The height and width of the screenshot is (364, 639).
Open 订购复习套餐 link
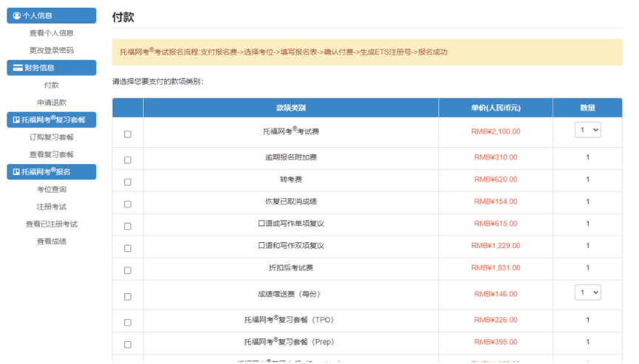click(52, 137)
